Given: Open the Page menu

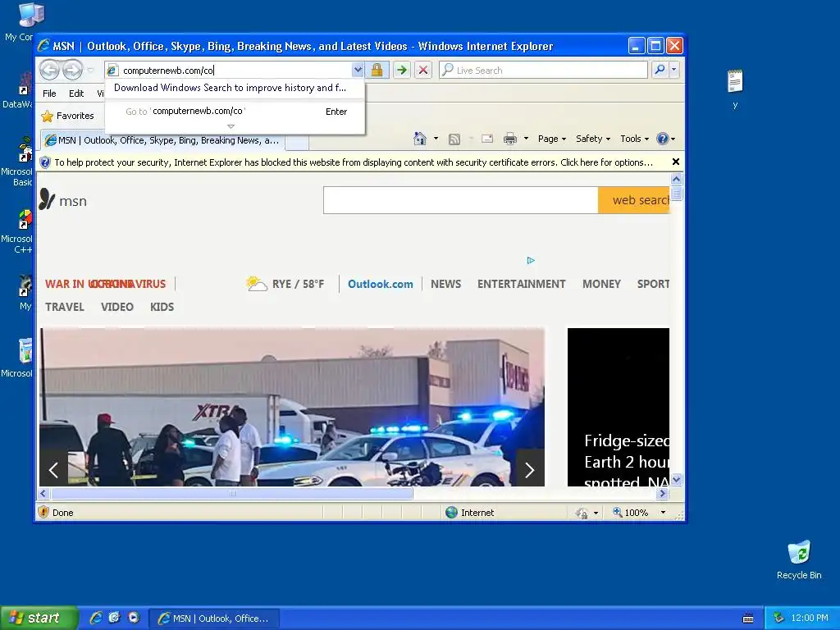Looking at the screenshot, I should (x=552, y=139).
